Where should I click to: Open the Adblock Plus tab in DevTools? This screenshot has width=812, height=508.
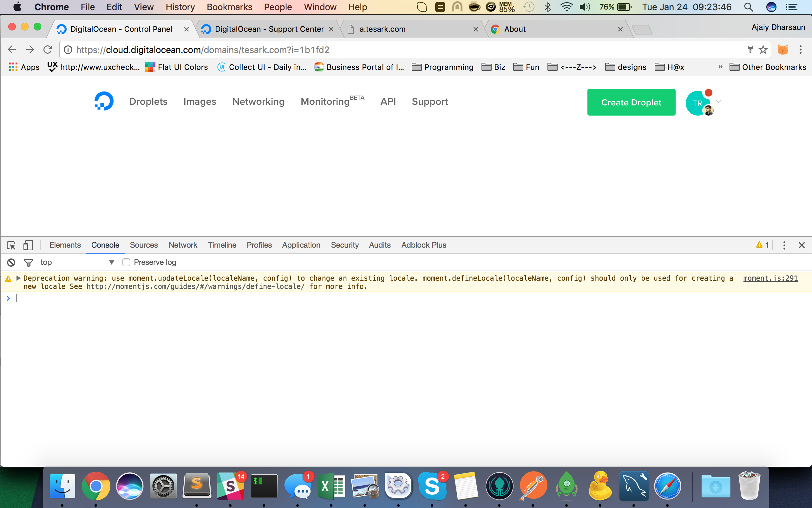point(424,245)
